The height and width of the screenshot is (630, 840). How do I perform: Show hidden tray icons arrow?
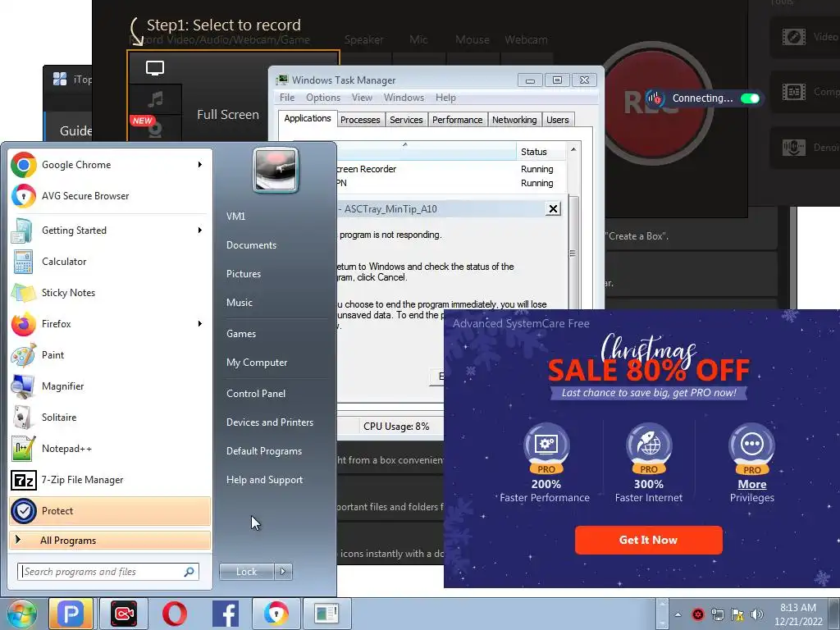678,614
